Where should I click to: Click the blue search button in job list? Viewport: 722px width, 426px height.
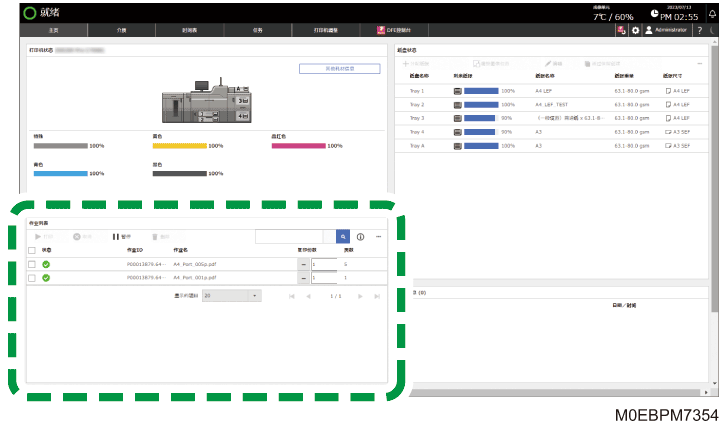click(x=343, y=236)
